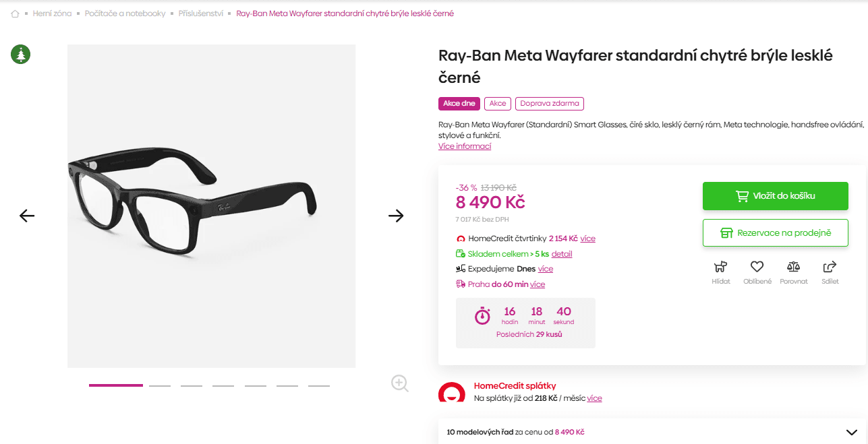
Task: Click the Porovnat comparison scales icon
Action: pyautogui.click(x=794, y=267)
